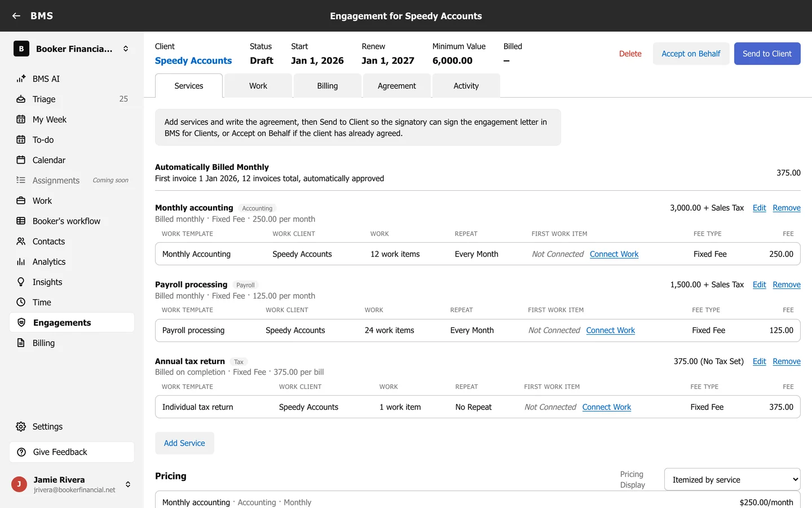Open the Speedy Accounts client link
This screenshot has width=812, height=508.
coord(193,61)
